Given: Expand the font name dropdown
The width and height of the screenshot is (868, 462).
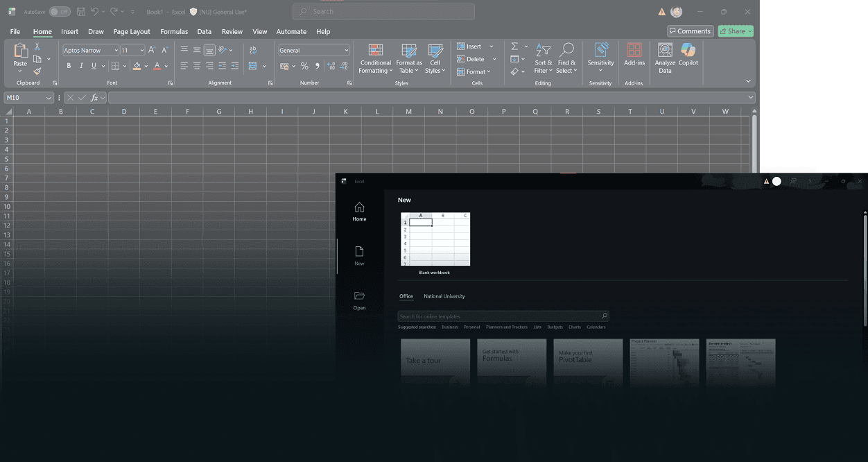Looking at the screenshot, I should (x=116, y=51).
